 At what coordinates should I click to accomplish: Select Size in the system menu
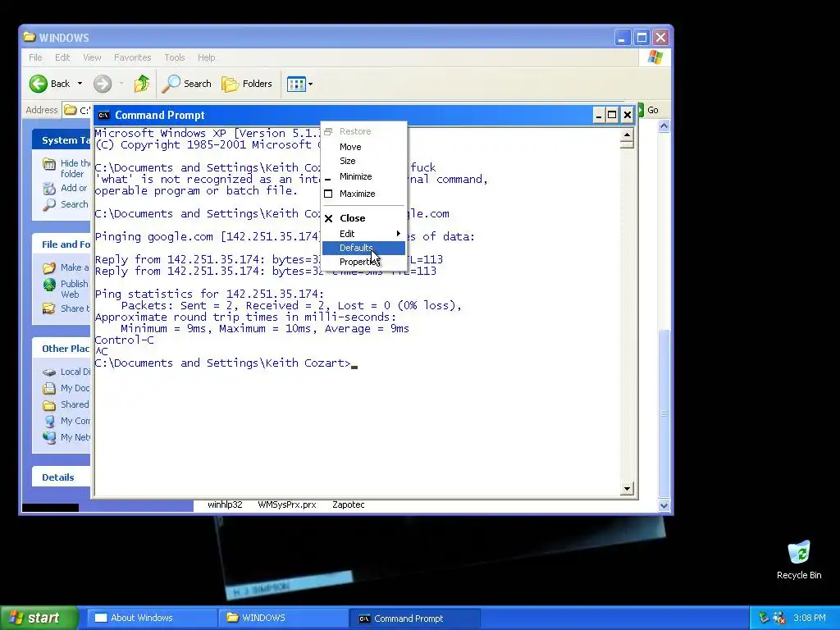(363, 161)
